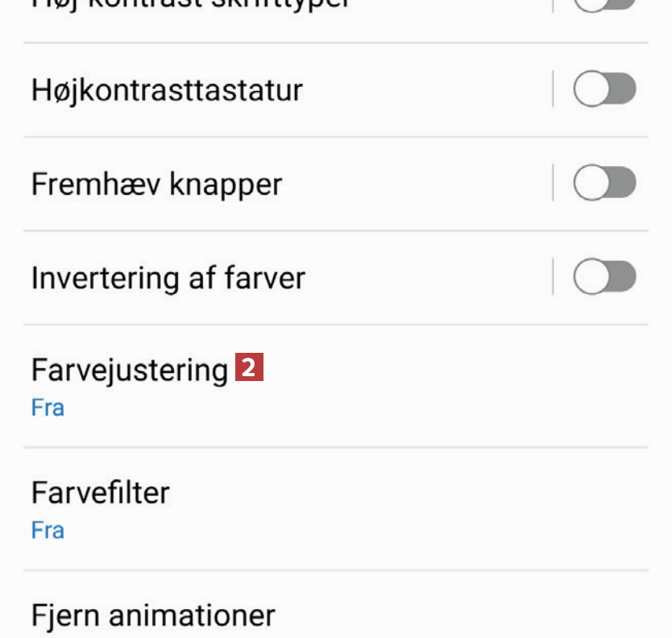Viewport: 672px width, 638px height.
Task: Tap the Fremhæv knapper label text
Action: (156, 184)
